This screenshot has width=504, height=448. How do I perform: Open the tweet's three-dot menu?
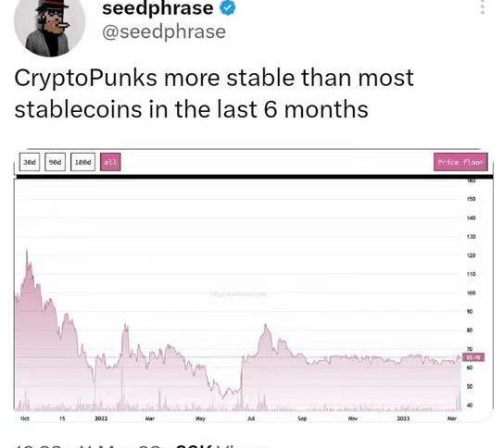coord(483,6)
